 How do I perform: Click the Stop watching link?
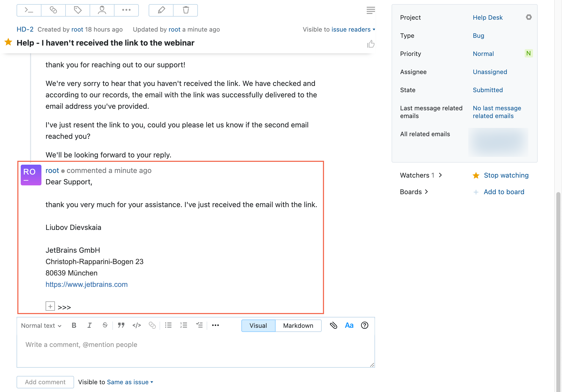click(506, 175)
